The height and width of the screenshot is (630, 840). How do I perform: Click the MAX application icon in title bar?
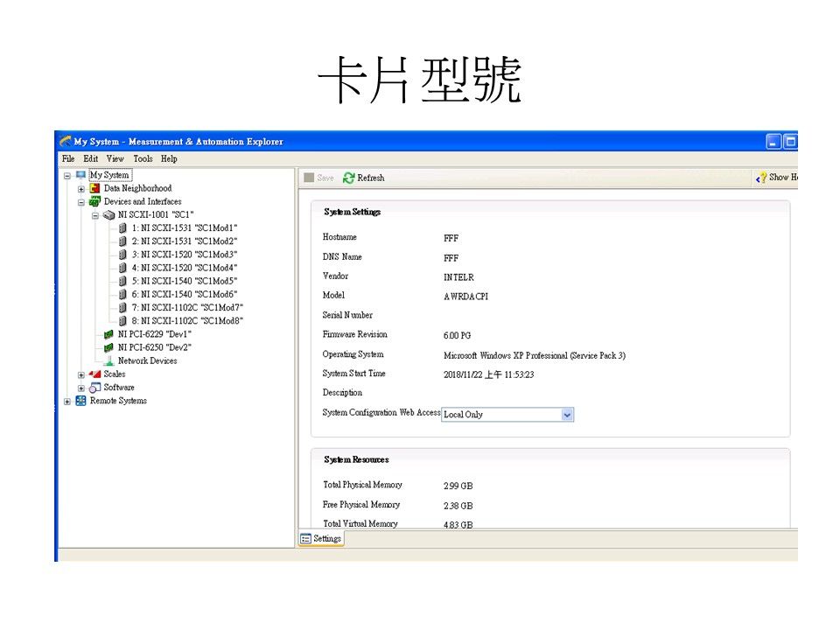66,142
